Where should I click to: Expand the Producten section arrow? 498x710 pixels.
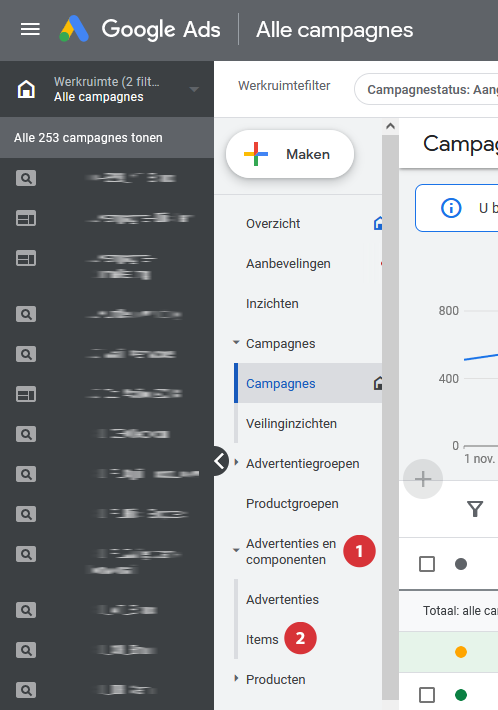pos(236,678)
